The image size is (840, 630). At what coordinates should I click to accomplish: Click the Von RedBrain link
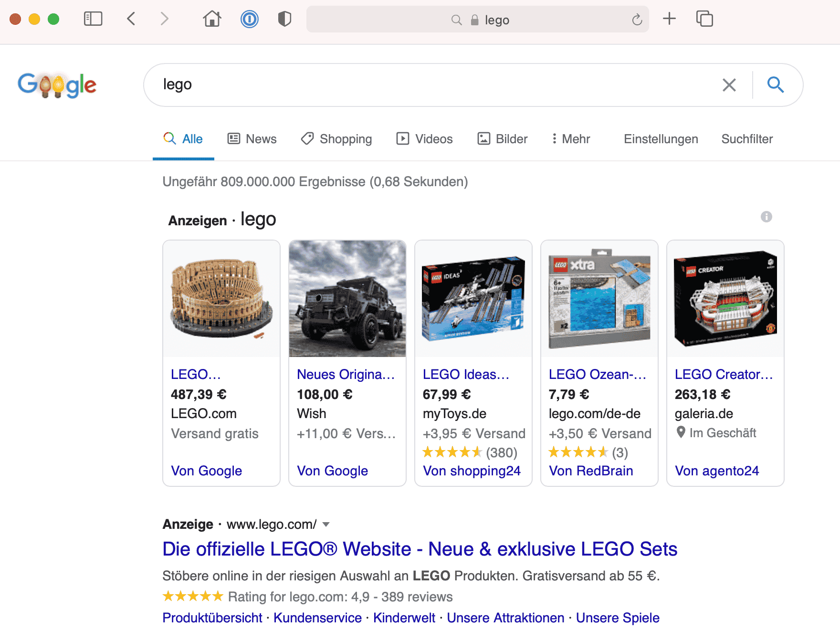coord(591,471)
